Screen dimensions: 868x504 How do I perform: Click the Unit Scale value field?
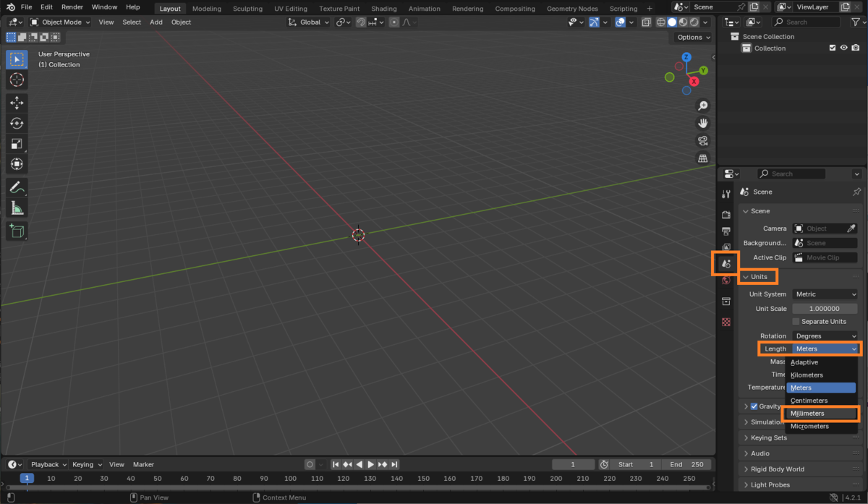pyautogui.click(x=825, y=309)
